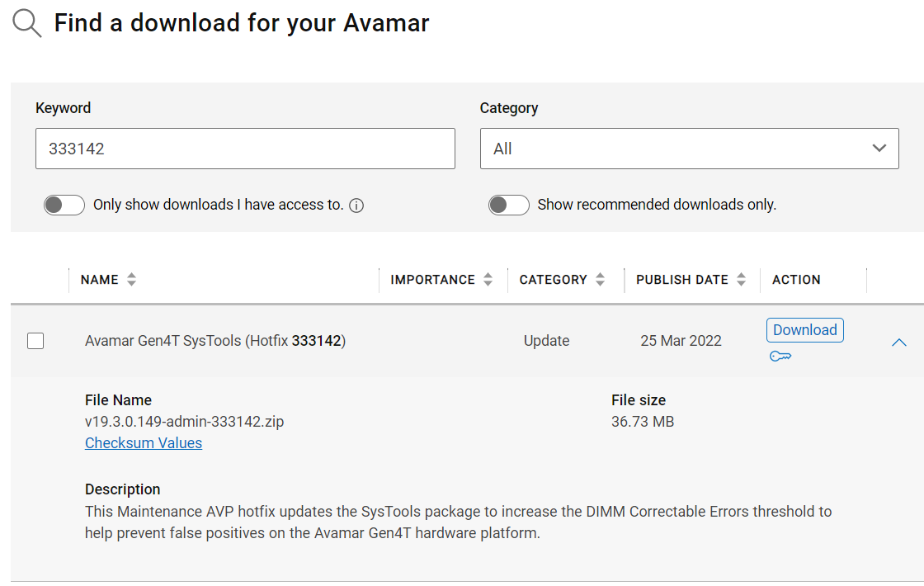Viewport: 924px width, 586px height.
Task: Check the Avamar Gen4T SysTools row checkbox
Action: (x=35, y=341)
